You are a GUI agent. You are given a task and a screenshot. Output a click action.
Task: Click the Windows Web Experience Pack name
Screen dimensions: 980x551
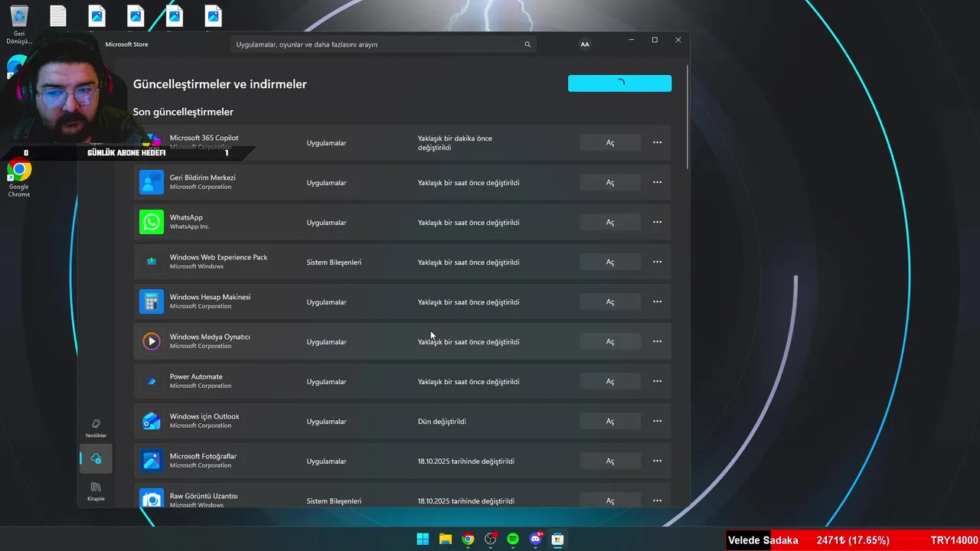(x=218, y=257)
